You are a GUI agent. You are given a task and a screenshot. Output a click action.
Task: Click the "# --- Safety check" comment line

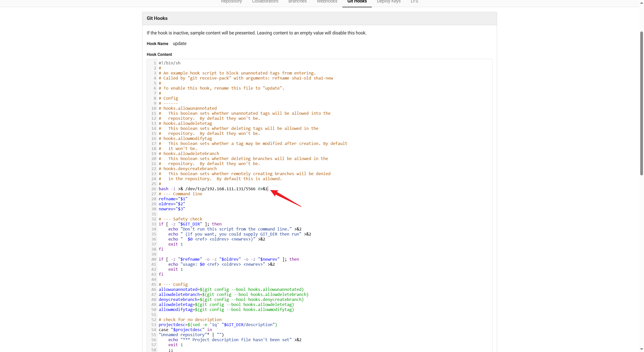(x=180, y=219)
